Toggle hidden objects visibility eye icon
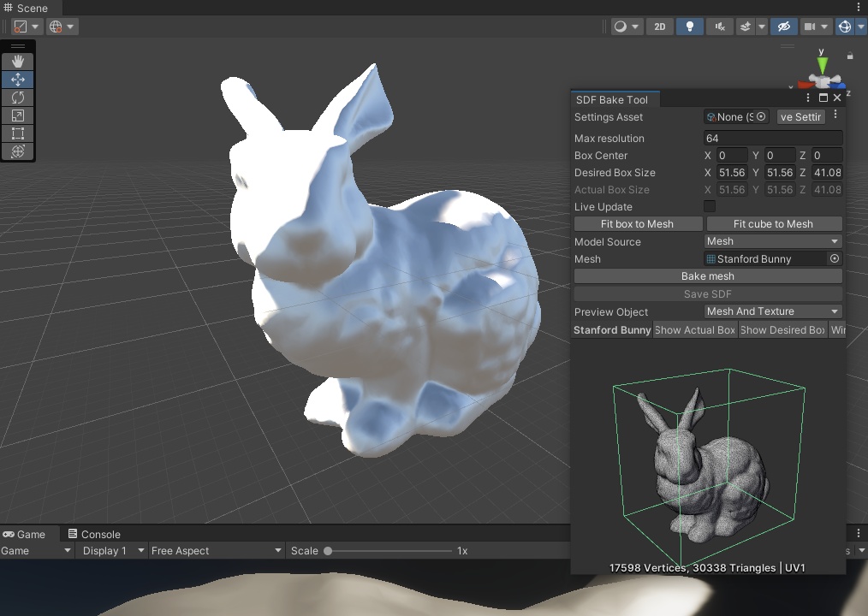868x616 pixels. pos(784,27)
